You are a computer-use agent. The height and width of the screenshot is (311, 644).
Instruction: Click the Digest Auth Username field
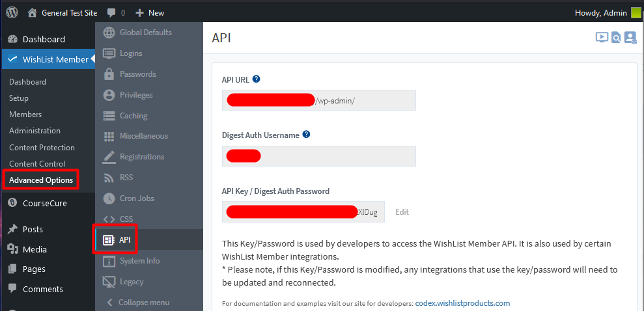click(318, 156)
